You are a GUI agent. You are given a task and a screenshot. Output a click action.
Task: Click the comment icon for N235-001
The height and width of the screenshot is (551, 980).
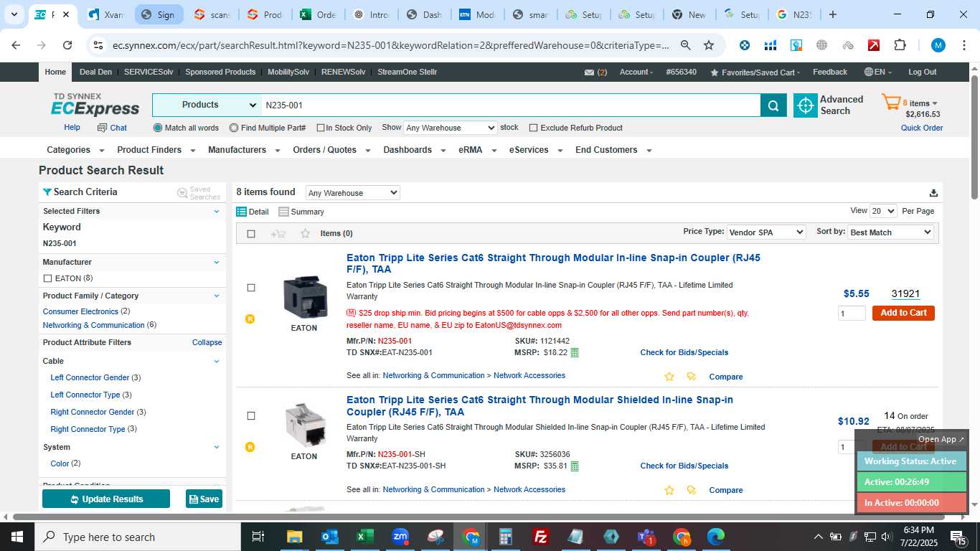coord(692,377)
